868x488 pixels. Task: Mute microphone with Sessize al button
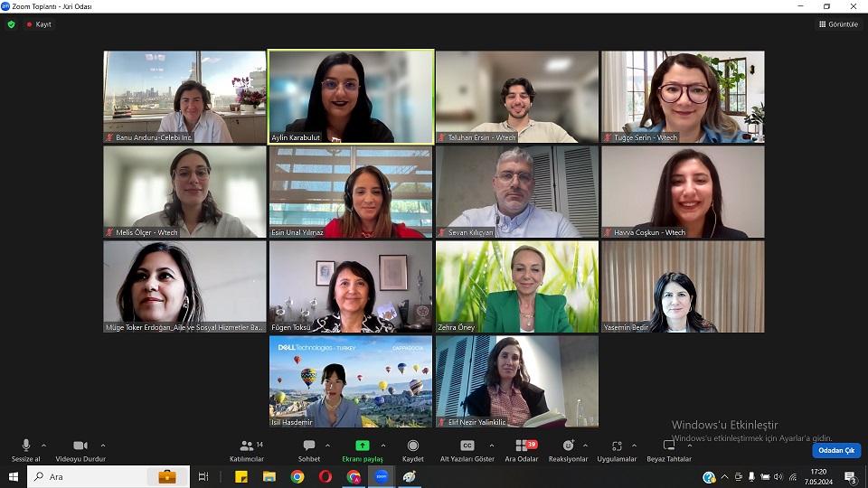click(26, 450)
